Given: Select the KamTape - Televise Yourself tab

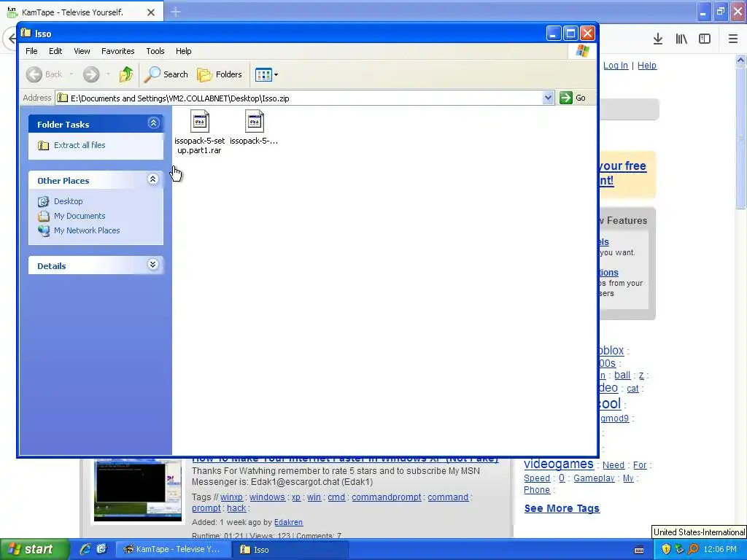Looking at the screenshot, I should pyautogui.click(x=82, y=12).
